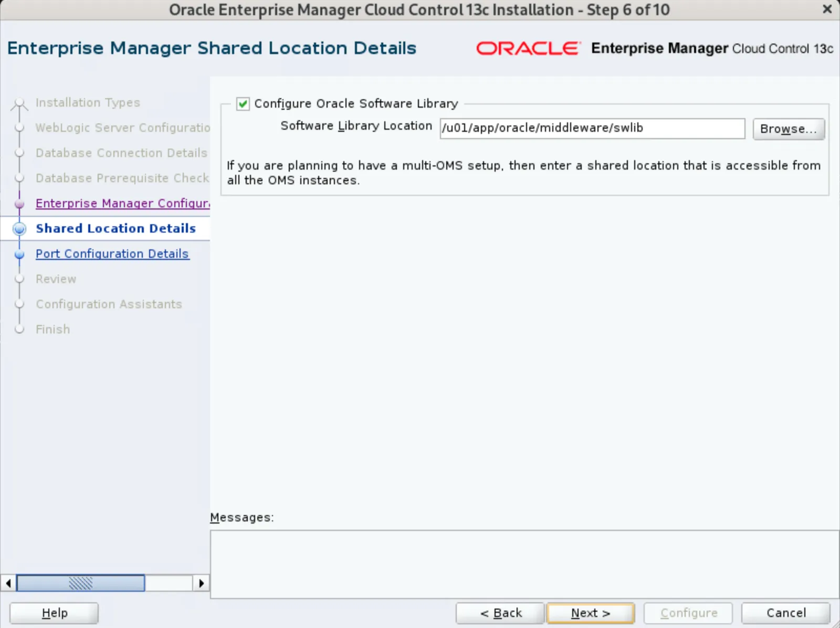
Task: Open the Port Configuration Details link
Action: 112,254
